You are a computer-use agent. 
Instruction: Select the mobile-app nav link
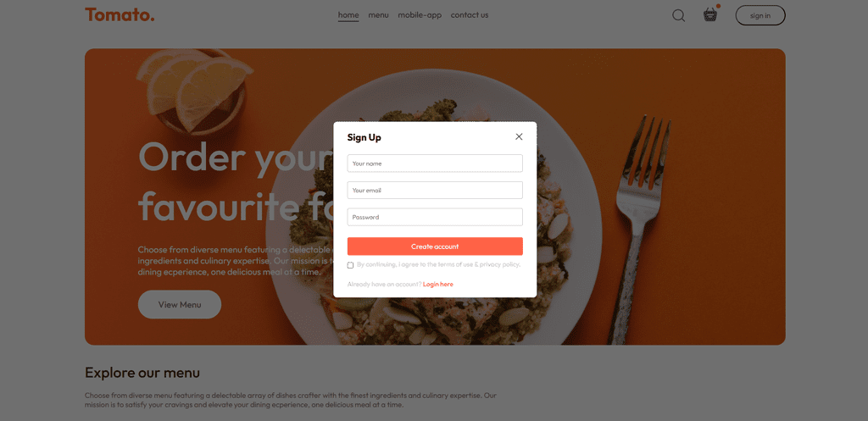[420, 15]
